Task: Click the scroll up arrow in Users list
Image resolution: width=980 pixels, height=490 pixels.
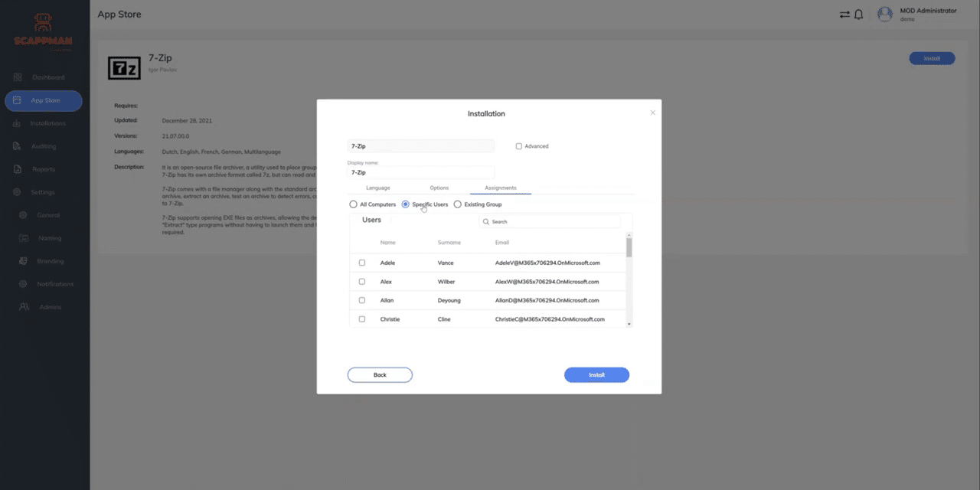Action: pos(629,235)
